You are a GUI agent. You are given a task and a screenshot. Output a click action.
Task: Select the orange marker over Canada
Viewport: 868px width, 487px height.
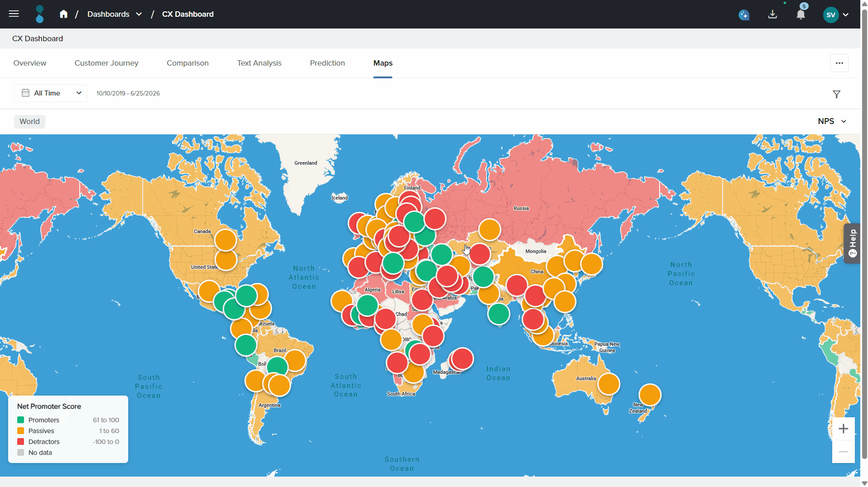[226, 240]
